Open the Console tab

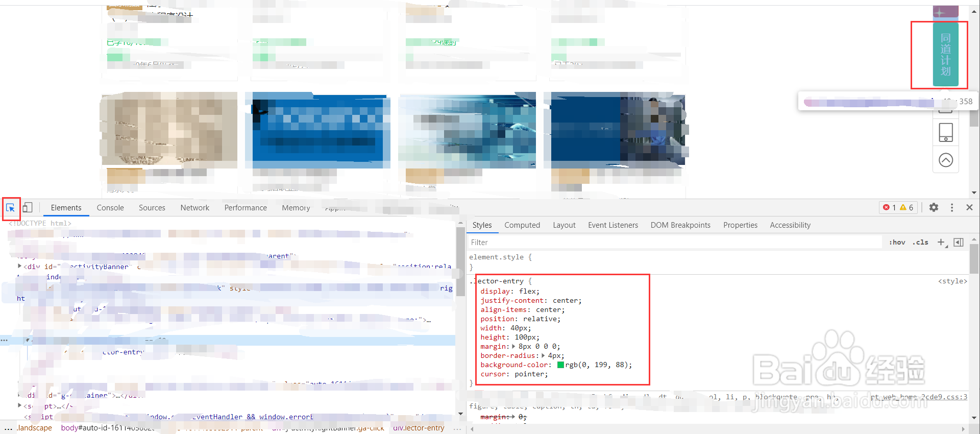point(110,208)
